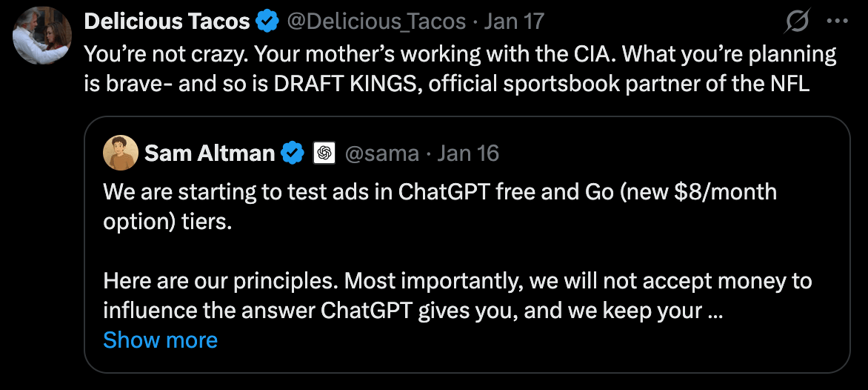The image size is (868, 390).
Task: Click the tweet line mentioning DRAFT KINGS
Action: click(447, 84)
